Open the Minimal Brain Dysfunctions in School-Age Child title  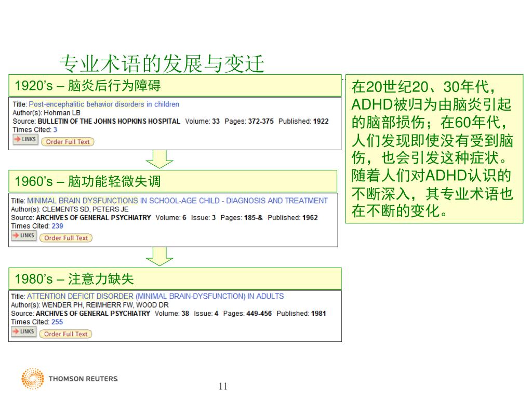(x=177, y=201)
